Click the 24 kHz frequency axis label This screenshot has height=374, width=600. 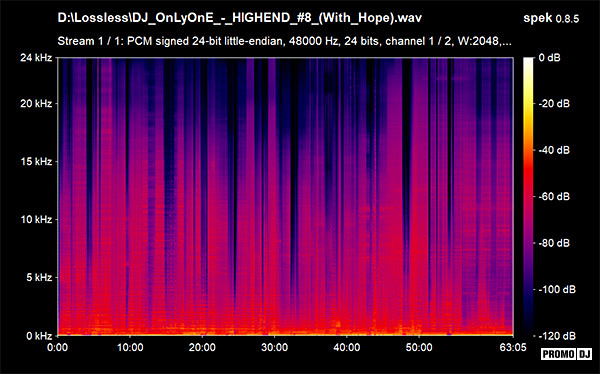(36, 58)
